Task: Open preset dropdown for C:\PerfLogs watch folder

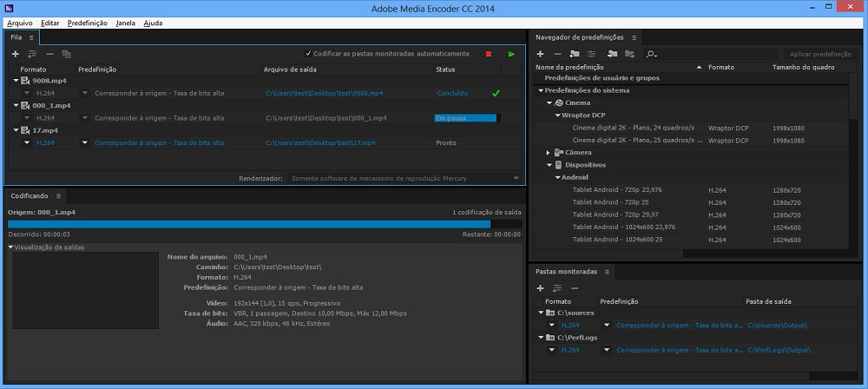Action: click(x=607, y=350)
